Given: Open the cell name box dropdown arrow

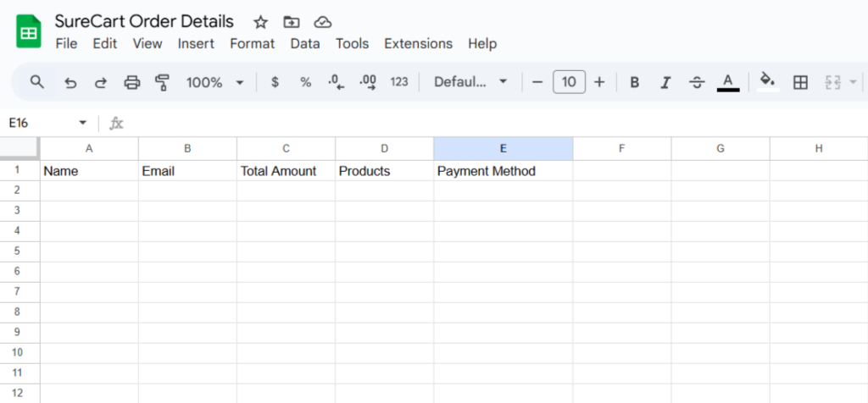Looking at the screenshot, I should pyautogui.click(x=83, y=123).
